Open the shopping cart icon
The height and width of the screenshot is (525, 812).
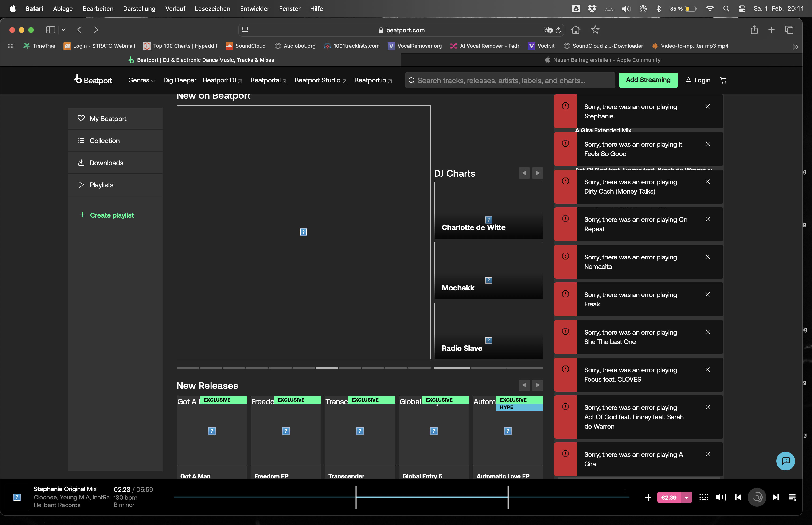pos(723,80)
